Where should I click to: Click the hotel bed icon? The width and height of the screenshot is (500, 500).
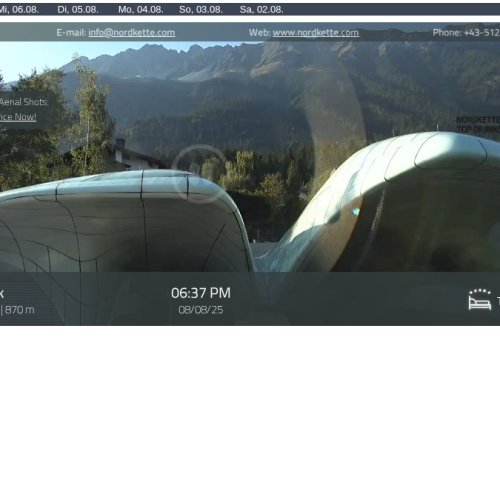480,300
